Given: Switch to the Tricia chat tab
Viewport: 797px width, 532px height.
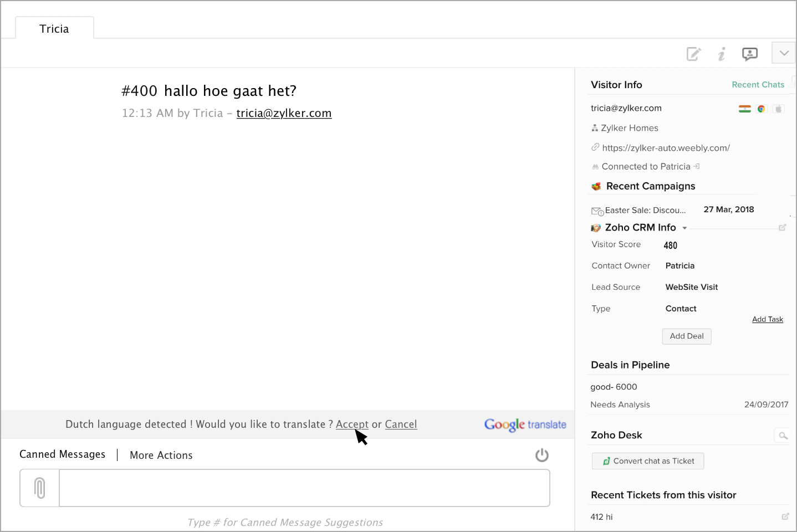Looking at the screenshot, I should (x=54, y=29).
